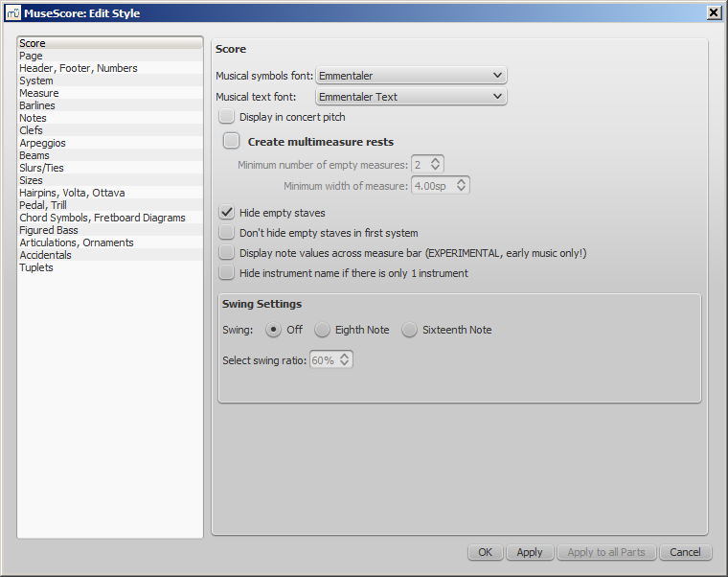Select the Pedal, Trill category
The image size is (728, 577).
[110, 205]
